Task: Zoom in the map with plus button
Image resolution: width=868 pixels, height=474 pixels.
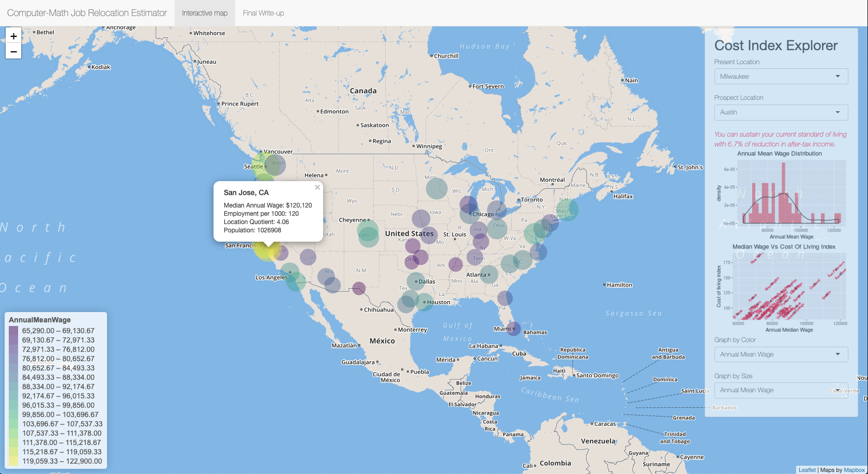Action: [x=13, y=36]
